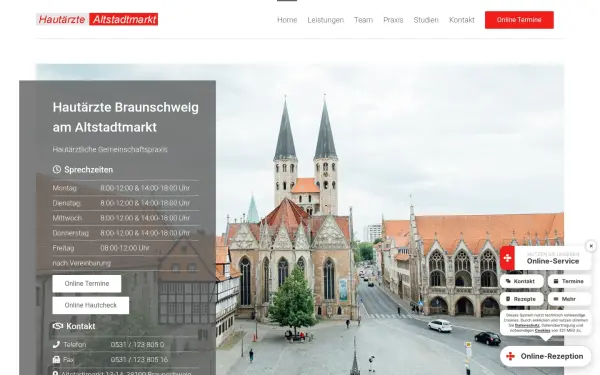Open the Home menu item
The image size is (600, 375).
tap(287, 20)
